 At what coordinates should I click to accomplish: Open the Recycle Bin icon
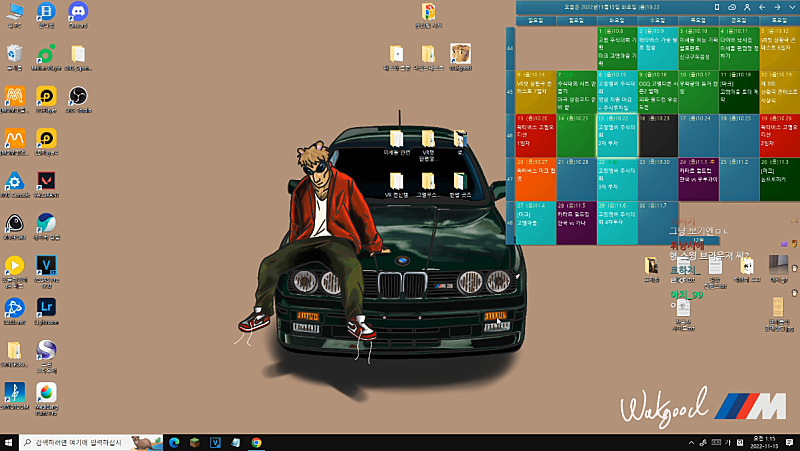[x=14, y=55]
